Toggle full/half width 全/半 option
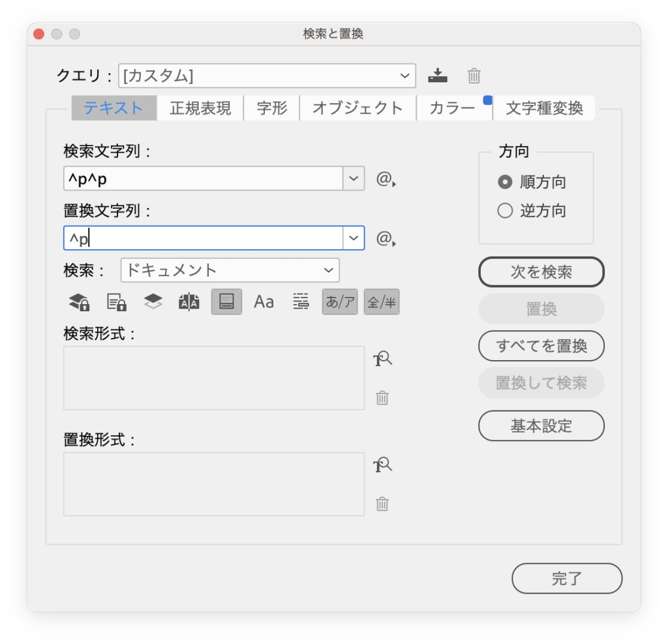The height and width of the screenshot is (644, 668). point(382,302)
